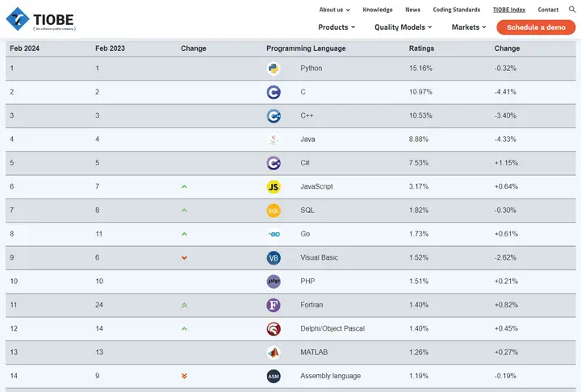This screenshot has height=392, width=581.
Task: Expand the Products dropdown
Action: [x=336, y=27]
